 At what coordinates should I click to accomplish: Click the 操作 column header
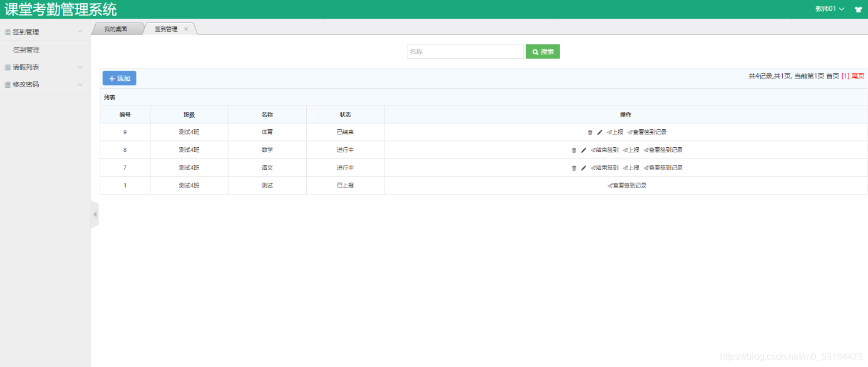tap(625, 115)
